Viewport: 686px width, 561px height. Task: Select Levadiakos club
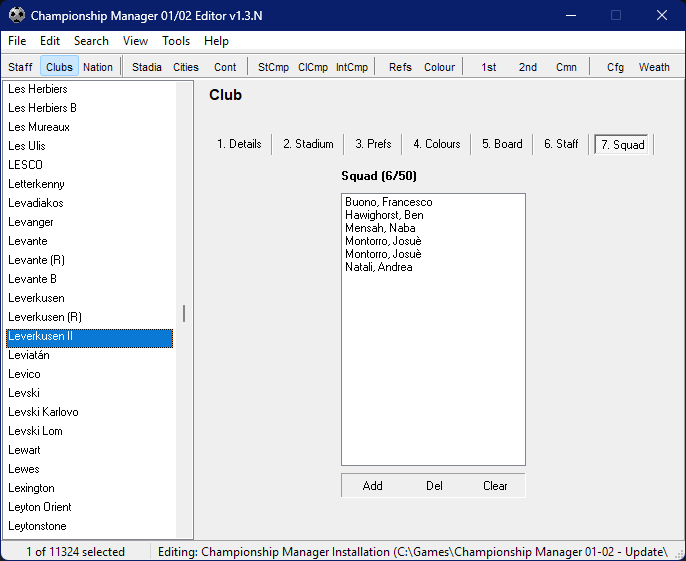89,203
